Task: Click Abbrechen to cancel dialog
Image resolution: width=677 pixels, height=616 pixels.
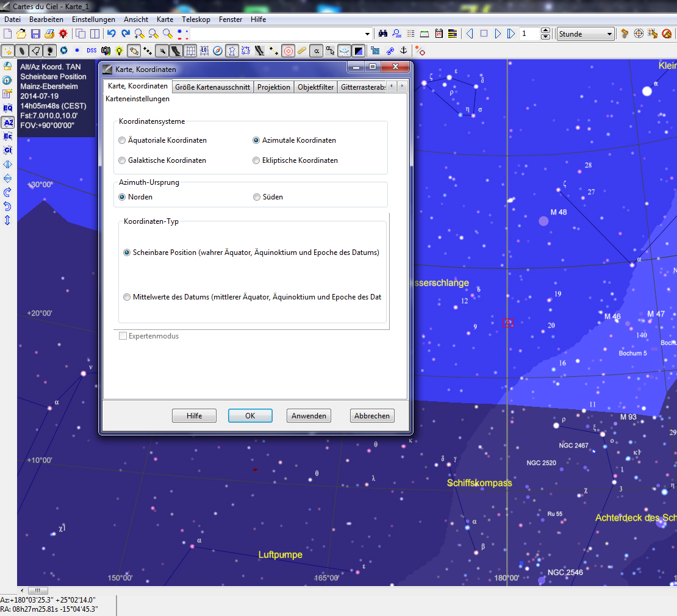Action: point(372,416)
